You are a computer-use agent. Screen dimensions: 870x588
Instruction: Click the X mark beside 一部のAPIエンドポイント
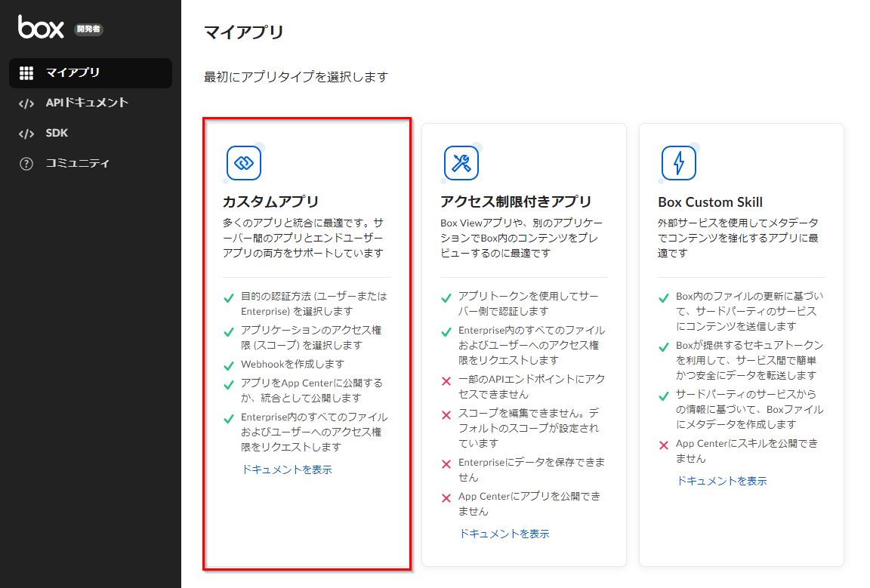click(x=446, y=381)
